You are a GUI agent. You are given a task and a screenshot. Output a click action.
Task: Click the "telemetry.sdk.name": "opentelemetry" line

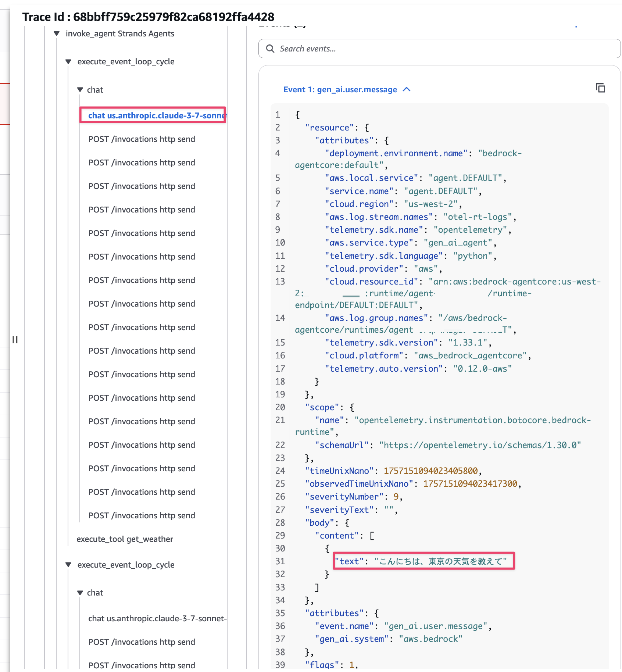pos(418,230)
